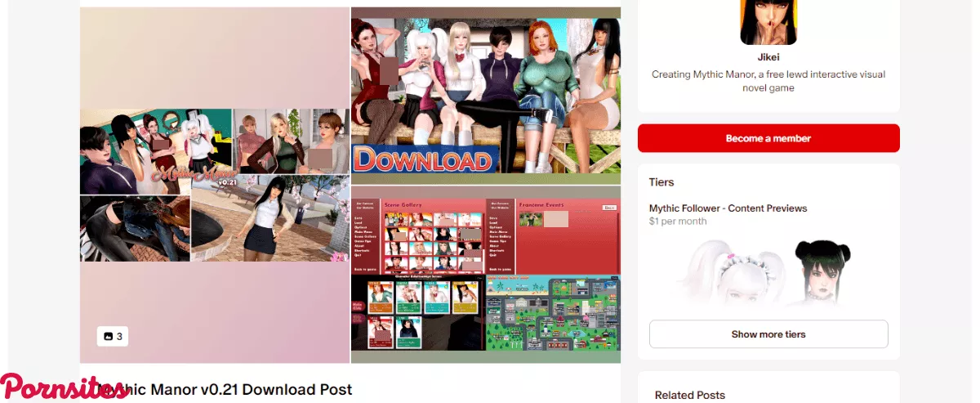Click the Tiers section heading
The image size is (980, 403).
click(661, 182)
